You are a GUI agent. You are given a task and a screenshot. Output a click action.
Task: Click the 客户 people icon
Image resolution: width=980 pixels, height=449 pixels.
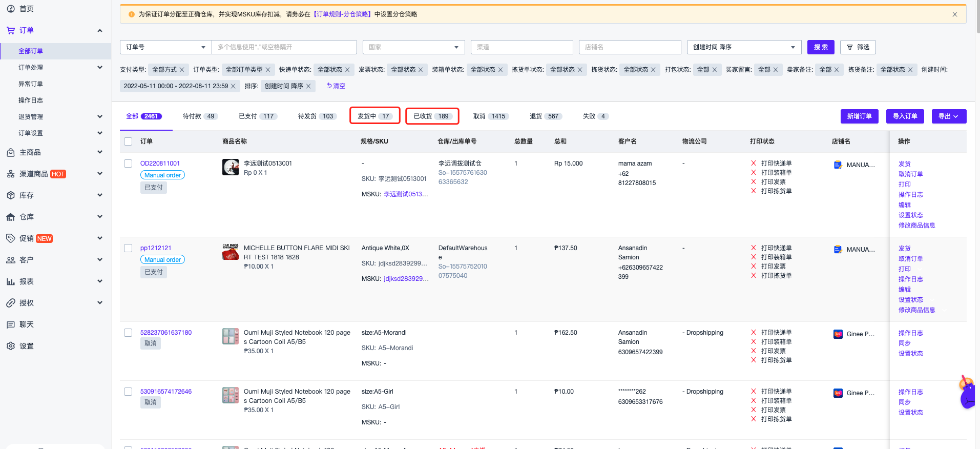(x=11, y=260)
